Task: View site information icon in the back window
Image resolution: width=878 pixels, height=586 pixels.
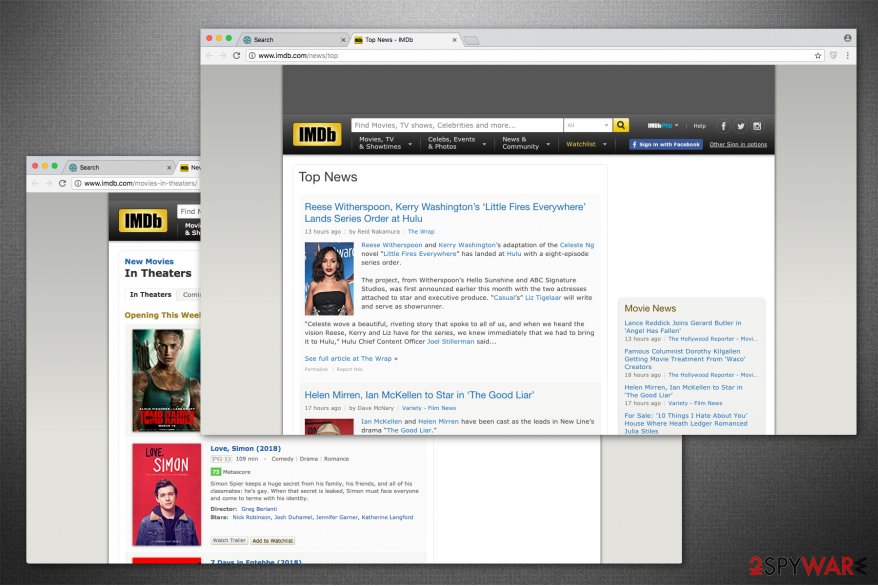Action: [x=78, y=183]
